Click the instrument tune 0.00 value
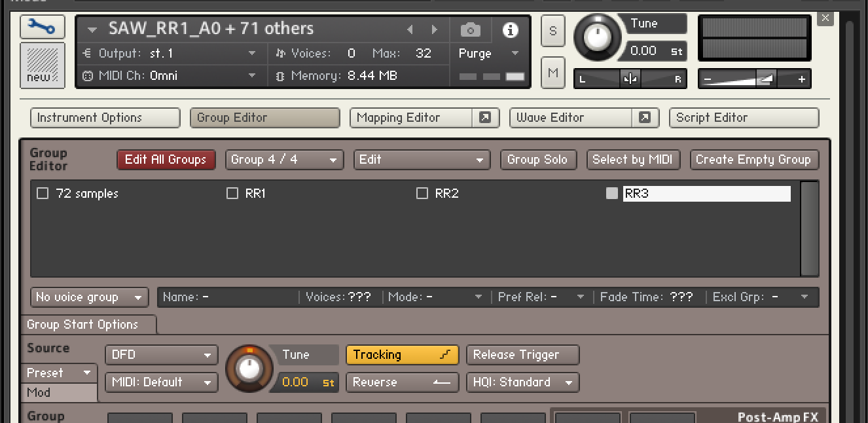The height and width of the screenshot is (423, 868). pos(655,51)
